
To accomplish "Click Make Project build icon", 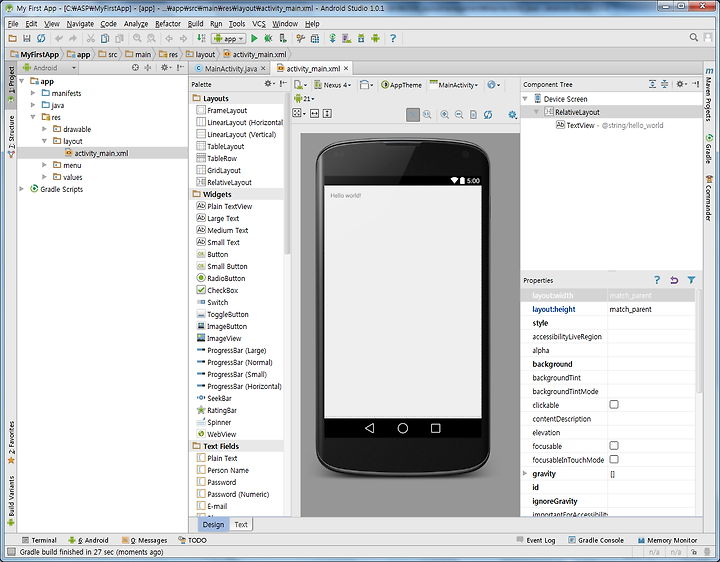I will pyautogui.click(x=201, y=39).
